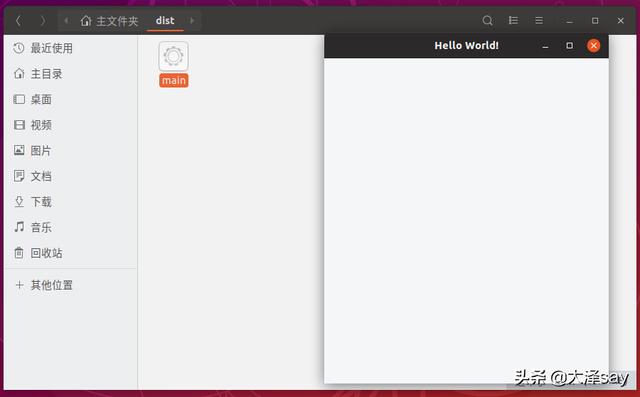Click the right path-bar scroll arrow

click(x=192, y=20)
